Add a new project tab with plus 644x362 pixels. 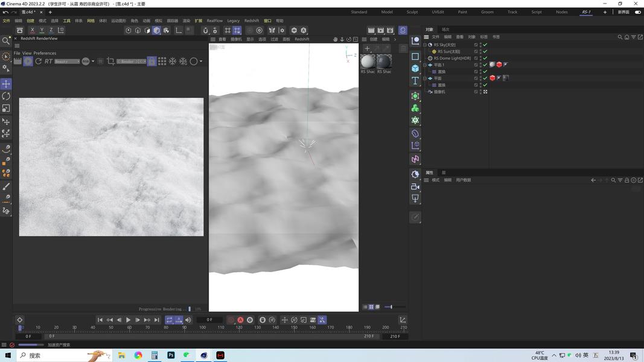click(50, 12)
